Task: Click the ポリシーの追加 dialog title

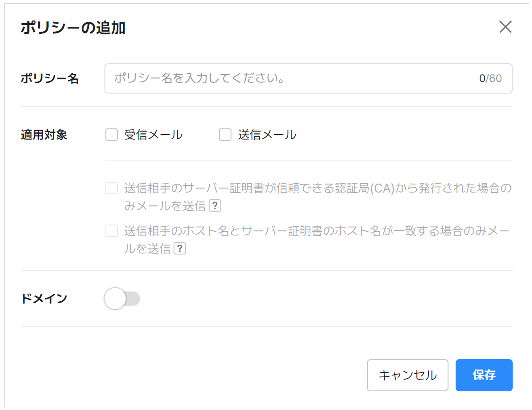Action: coord(73,28)
